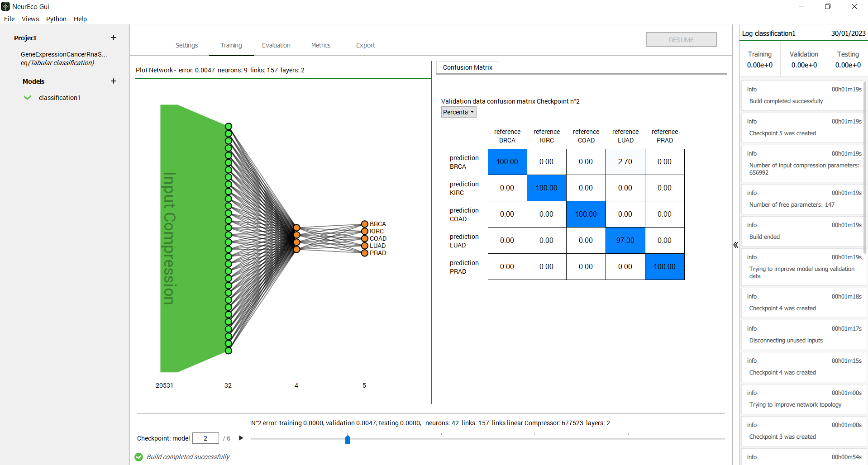Open the Export tab
Image resolution: width=868 pixels, height=465 pixels.
[365, 45]
